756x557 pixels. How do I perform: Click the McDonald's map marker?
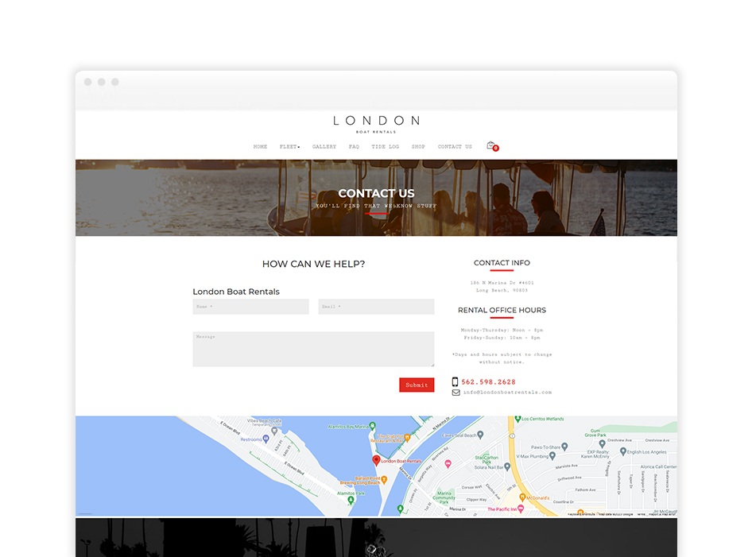pyautogui.click(x=522, y=497)
